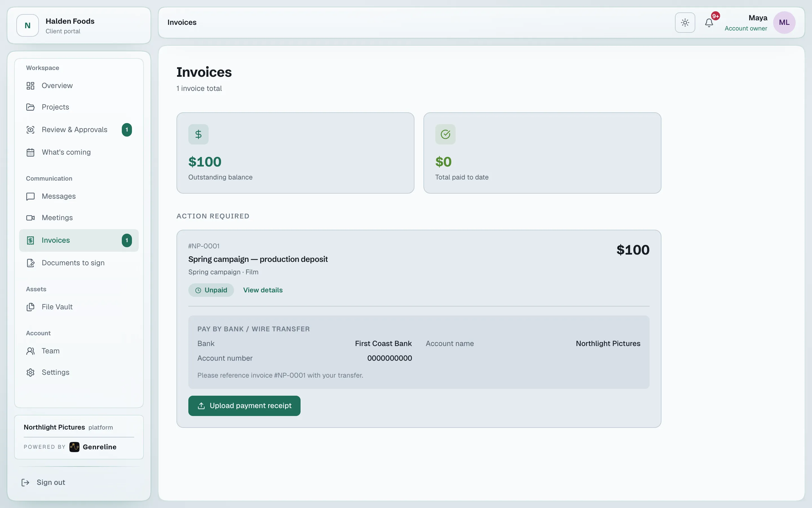Click the Review & Approvals count badge

(x=127, y=130)
